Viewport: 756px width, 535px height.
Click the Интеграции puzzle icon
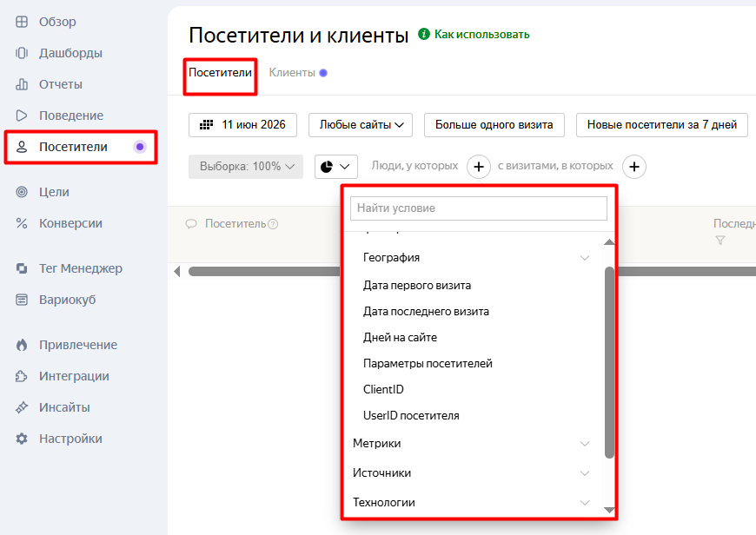point(22,376)
